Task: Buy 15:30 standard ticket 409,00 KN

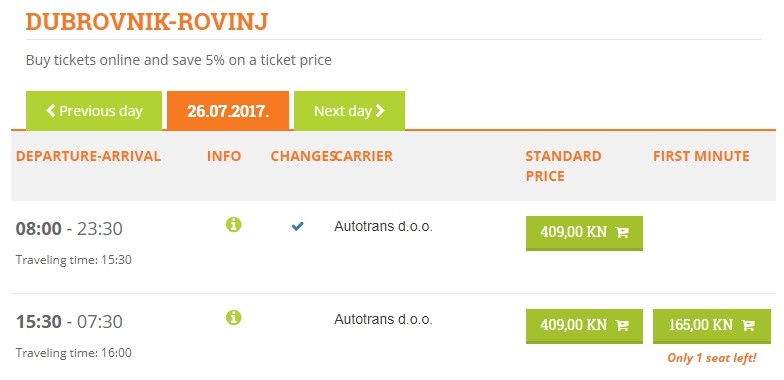Action: (584, 326)
